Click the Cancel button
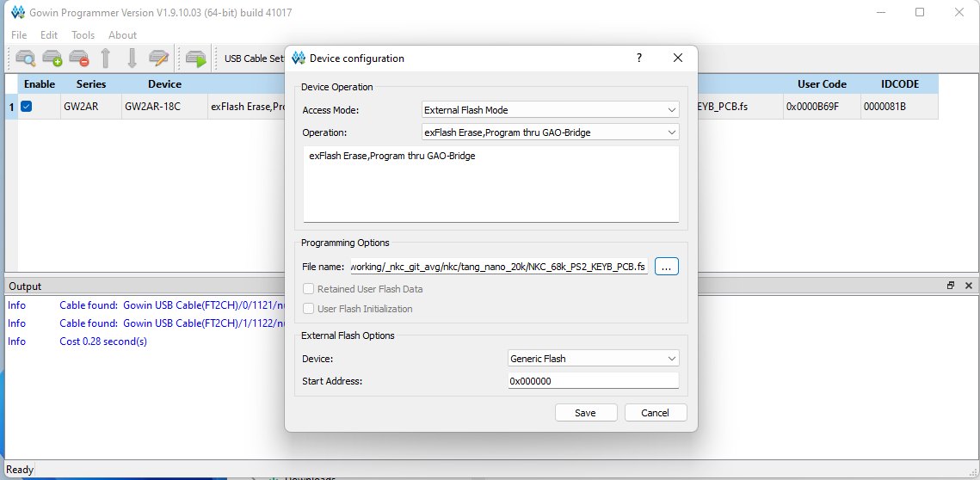Screen dimensions: 980x480 click(x=655, y=413)
